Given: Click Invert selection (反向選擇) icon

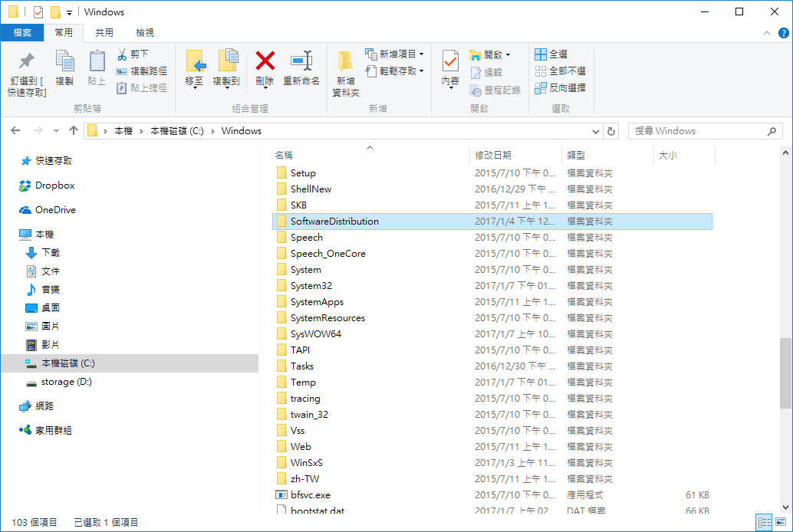Looking at the screenshot, I should coord(540,88).
